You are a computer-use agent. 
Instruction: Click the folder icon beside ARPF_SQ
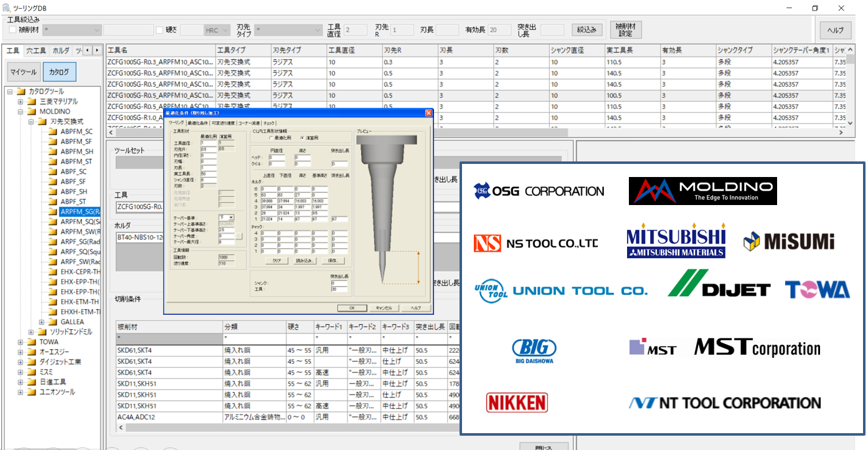pos(53,252)
